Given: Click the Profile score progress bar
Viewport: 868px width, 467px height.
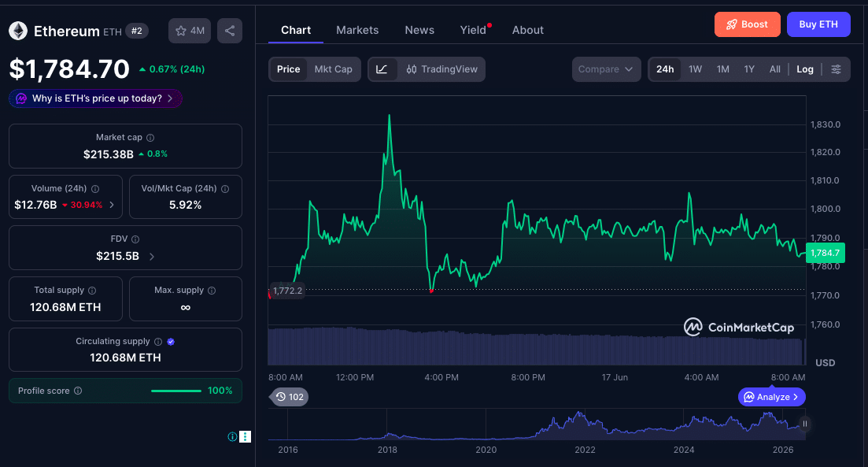Looking at the screenshot, I should click(x=176, y=391).
